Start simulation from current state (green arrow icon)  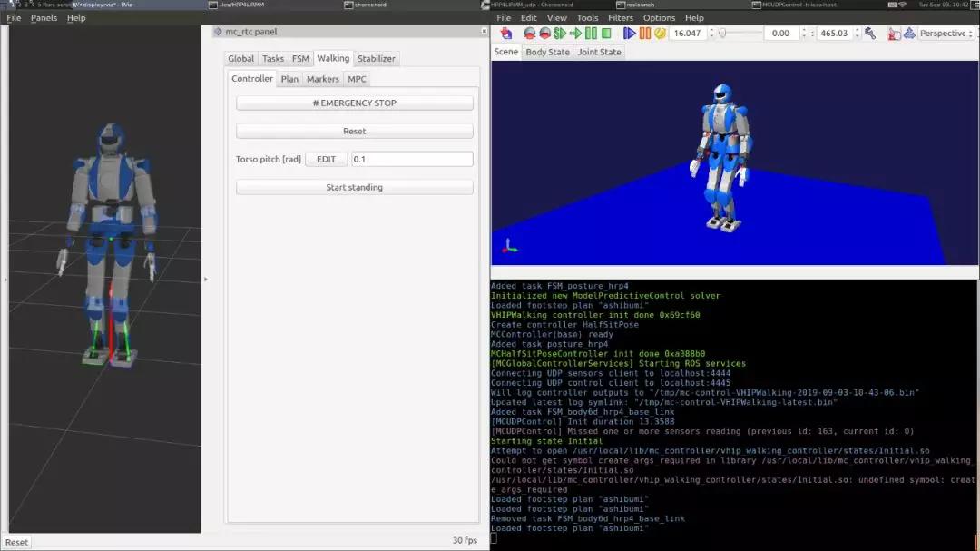[575, 34]
